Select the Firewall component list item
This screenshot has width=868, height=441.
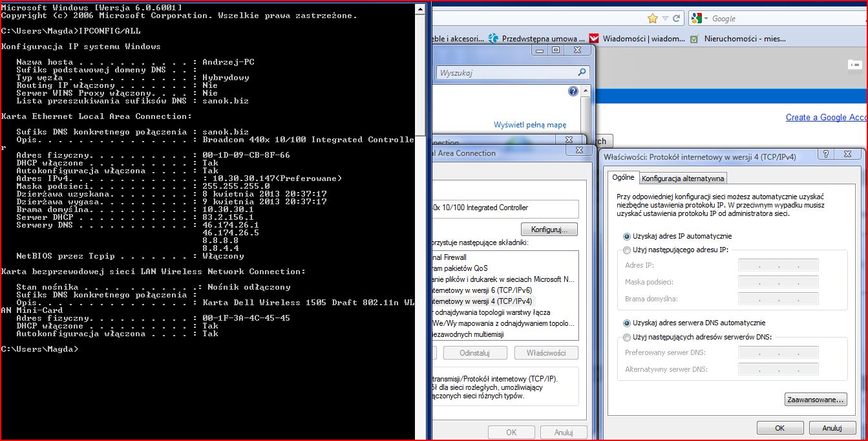[449, 257]
